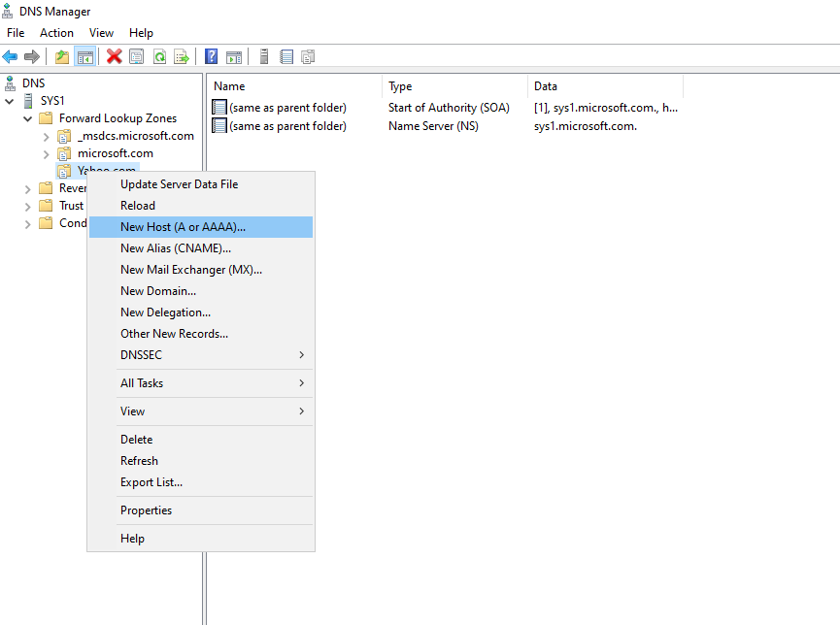
Task: Select Reload from context menu
Action: [x=201, y=206]
